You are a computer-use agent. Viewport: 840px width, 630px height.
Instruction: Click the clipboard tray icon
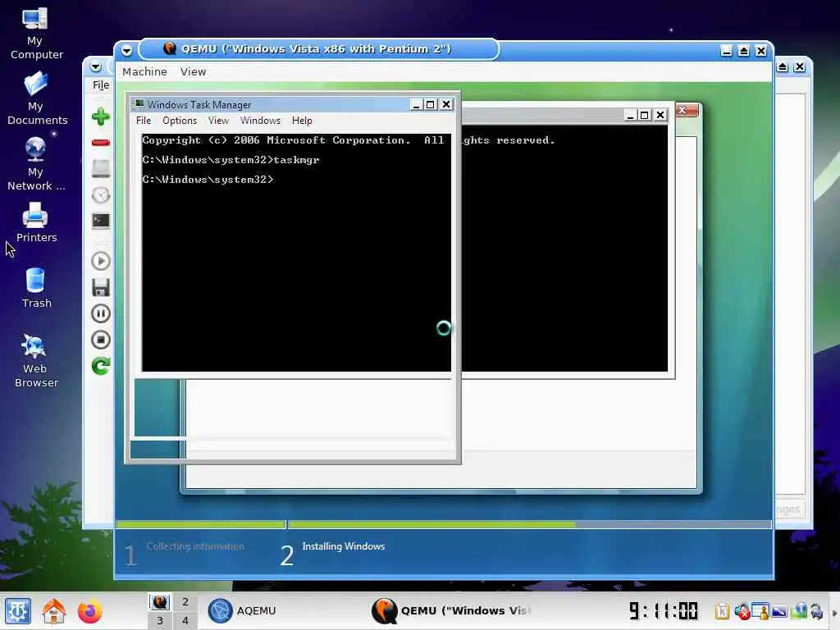pyautogui.click(x=722, y=611)
